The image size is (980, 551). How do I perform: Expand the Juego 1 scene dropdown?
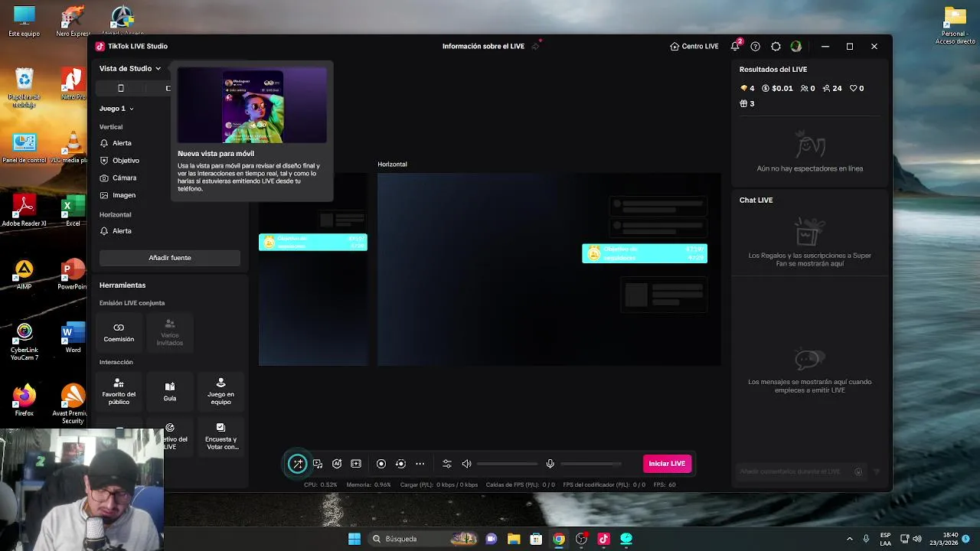tap(116, 109)
